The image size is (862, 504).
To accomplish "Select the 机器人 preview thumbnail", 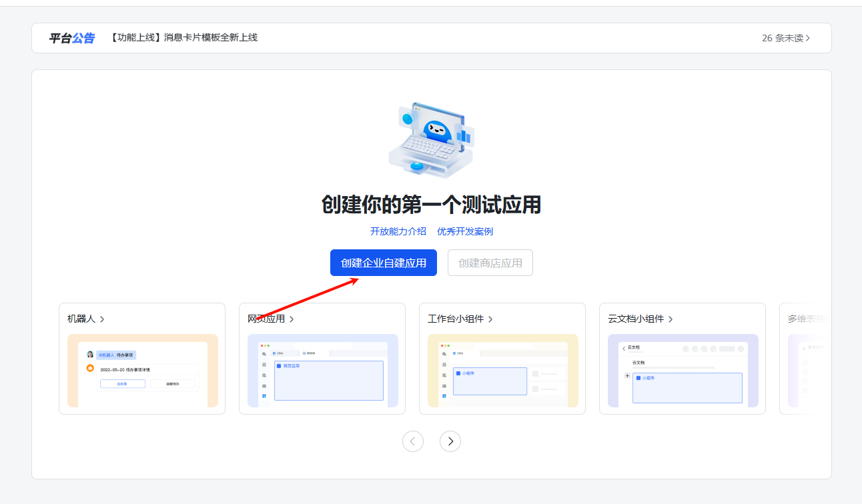I will click(142, 371).
